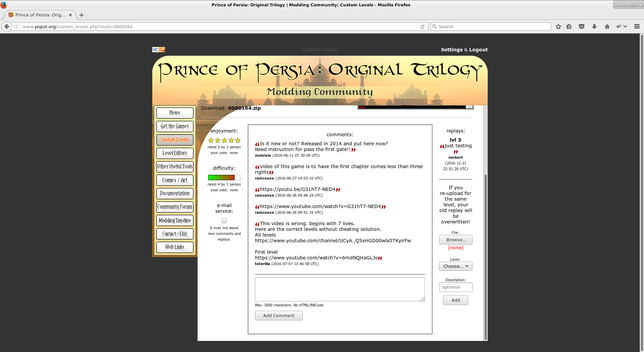Click the https://youtu.be/G31hT7-NED4 comment text
The image size is (644, 352).
pyautogui.click(x=298, y=189)
